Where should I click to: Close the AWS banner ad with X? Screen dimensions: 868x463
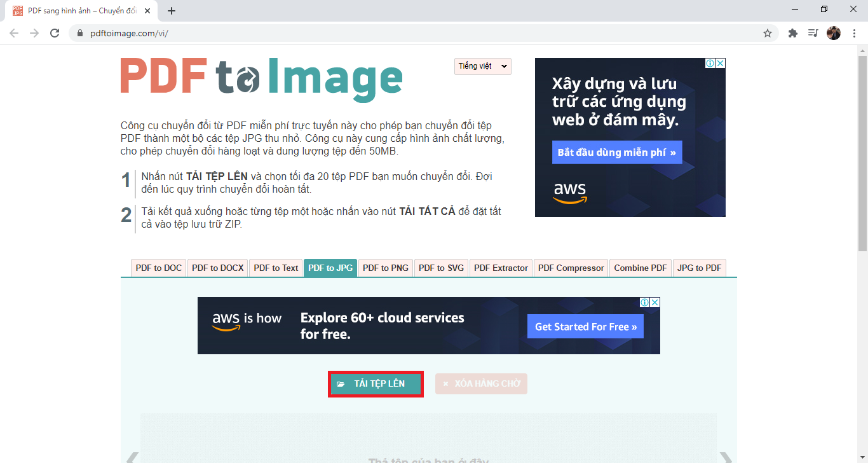pos(655,302)
